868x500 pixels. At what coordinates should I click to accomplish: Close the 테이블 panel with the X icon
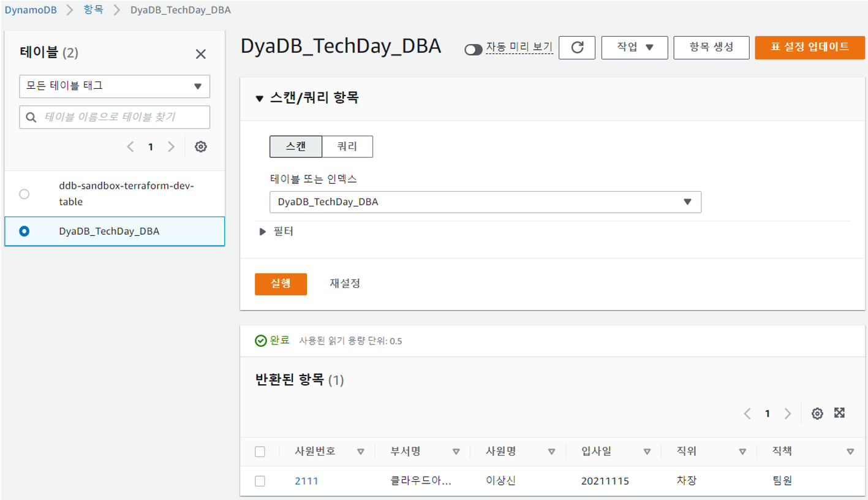pos(202,54)
